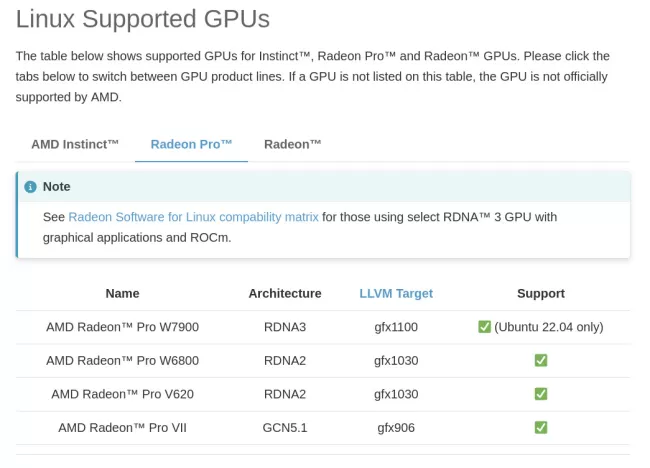Click green checkmark in the Pro W6800 row
The image size is (650, 468).
[541, 360]
